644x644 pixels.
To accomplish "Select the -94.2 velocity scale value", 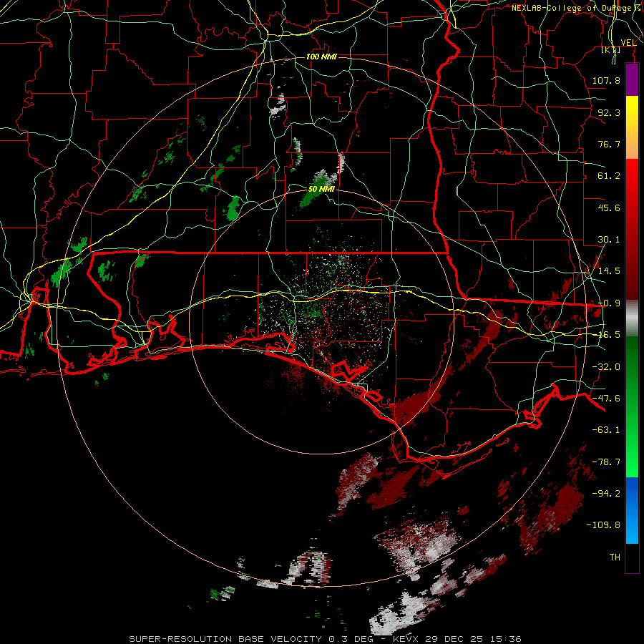I will 606,494.
